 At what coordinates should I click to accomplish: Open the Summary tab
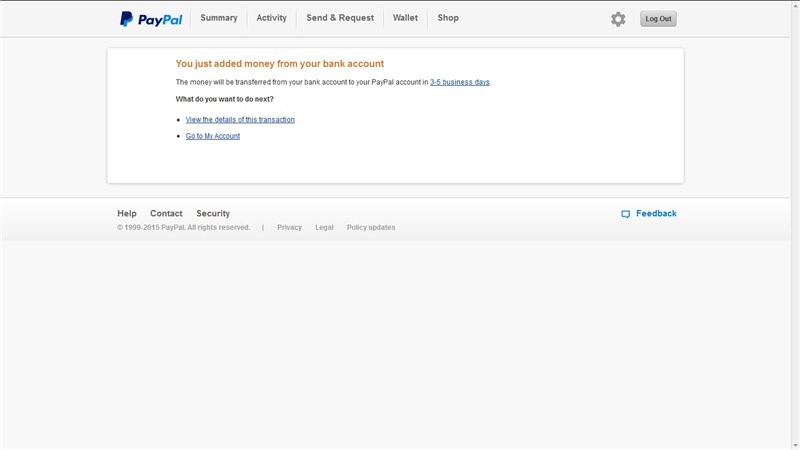(x=219, y=18)
